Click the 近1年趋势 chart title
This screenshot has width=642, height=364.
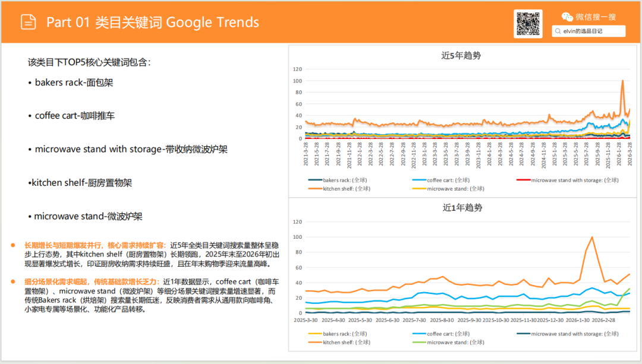tap(462, 208)
